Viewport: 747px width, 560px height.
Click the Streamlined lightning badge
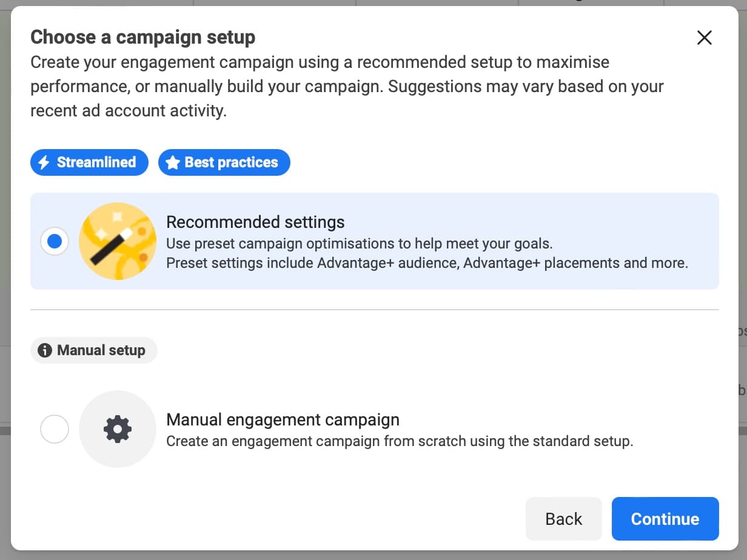point(89,162)
